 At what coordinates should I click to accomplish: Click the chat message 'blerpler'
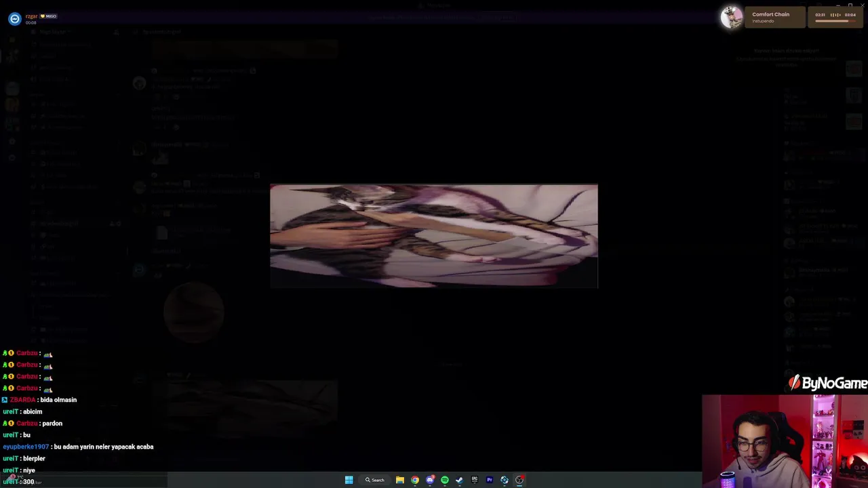coord(34,459)
